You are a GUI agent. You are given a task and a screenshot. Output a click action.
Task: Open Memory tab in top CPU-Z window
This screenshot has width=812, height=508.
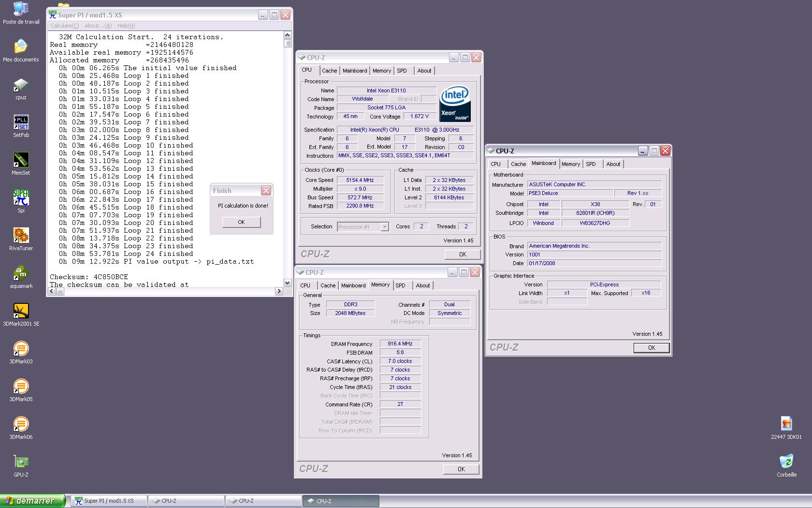click(x=382, y=71)
